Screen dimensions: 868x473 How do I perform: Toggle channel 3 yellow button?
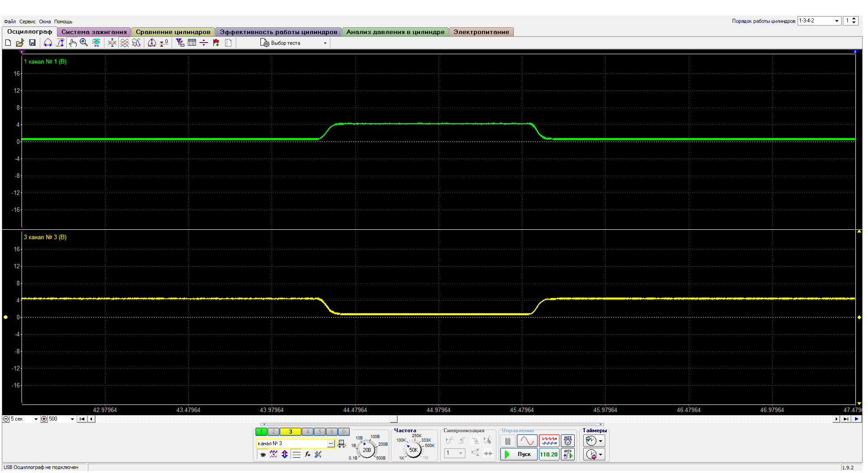[291, 432]
